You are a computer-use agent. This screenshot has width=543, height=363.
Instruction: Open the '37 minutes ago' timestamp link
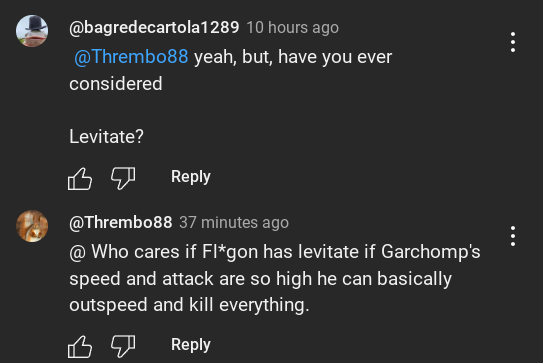pos(234,222)
